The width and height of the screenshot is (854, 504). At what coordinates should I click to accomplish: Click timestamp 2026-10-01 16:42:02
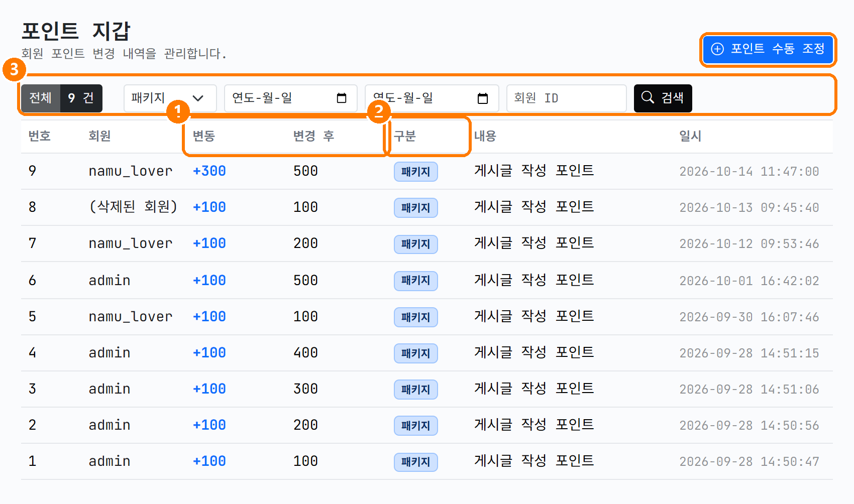[749, 281]
